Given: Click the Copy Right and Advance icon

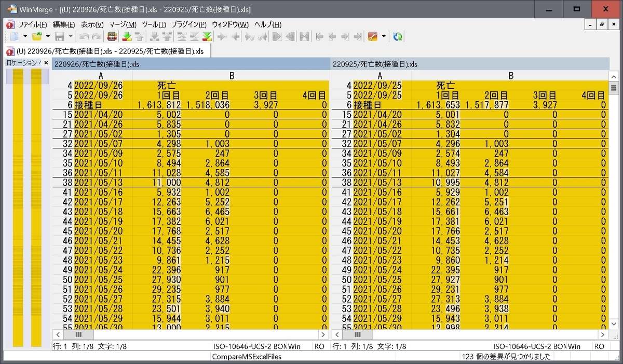Looking at the screenshot, I should tap(249, 36).
